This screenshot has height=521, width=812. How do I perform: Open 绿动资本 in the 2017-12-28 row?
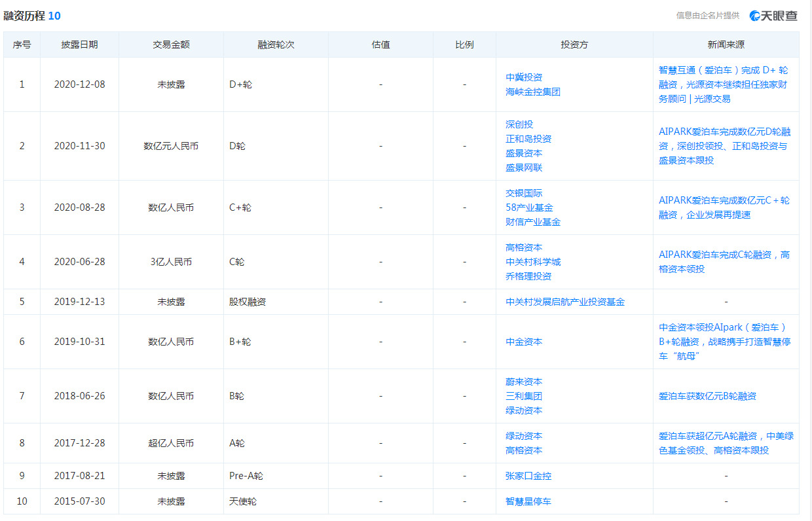pyautogui.click(x=524, y=436)
